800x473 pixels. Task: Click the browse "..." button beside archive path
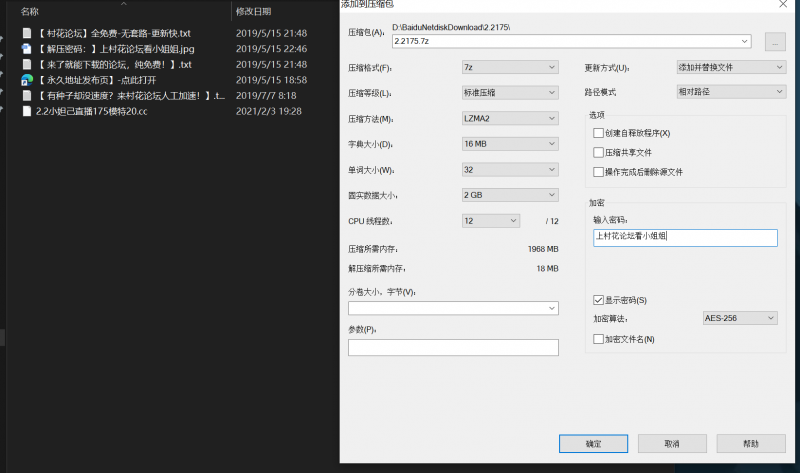point(774,41)
